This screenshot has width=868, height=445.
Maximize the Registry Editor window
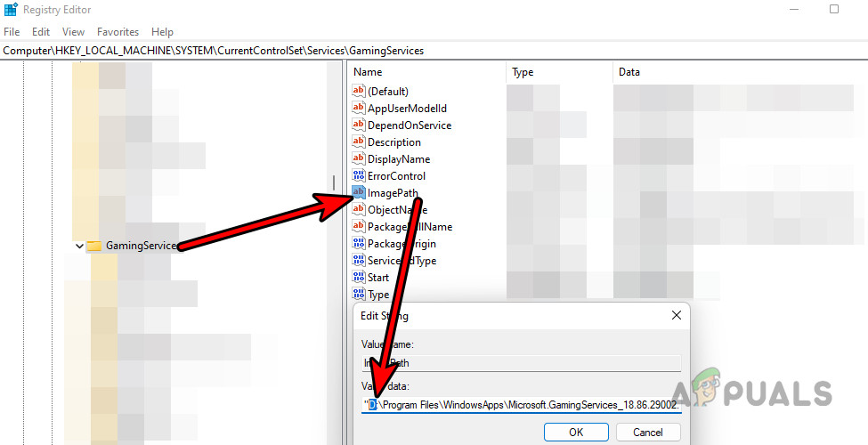[x=833, y=10]
